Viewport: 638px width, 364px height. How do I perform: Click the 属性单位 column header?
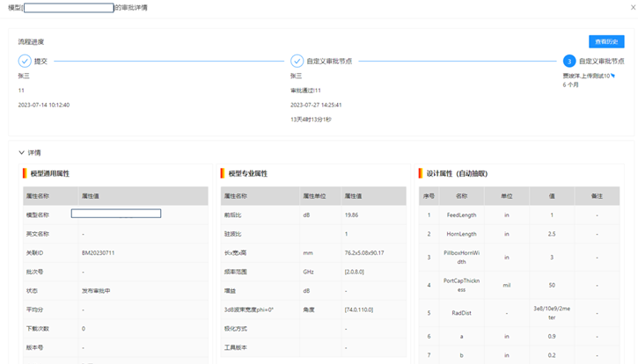pos(315,196)
